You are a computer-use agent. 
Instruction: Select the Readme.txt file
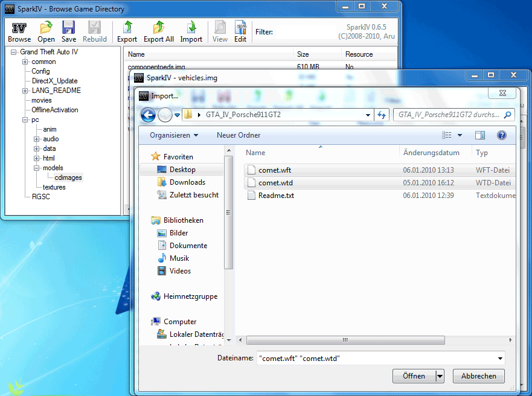(380, 196)
